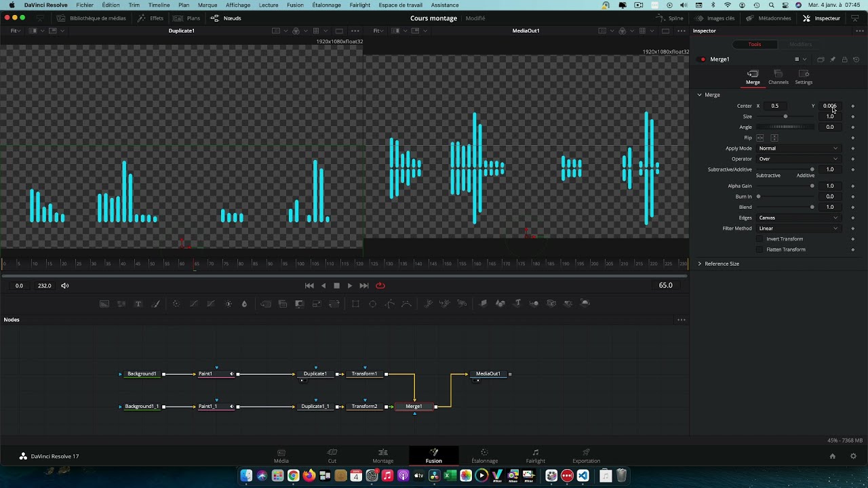Image resolution: width=868 pixels, height=488 pixels.
Task: Adjust the Blend slider
Action: click(785, 207)
